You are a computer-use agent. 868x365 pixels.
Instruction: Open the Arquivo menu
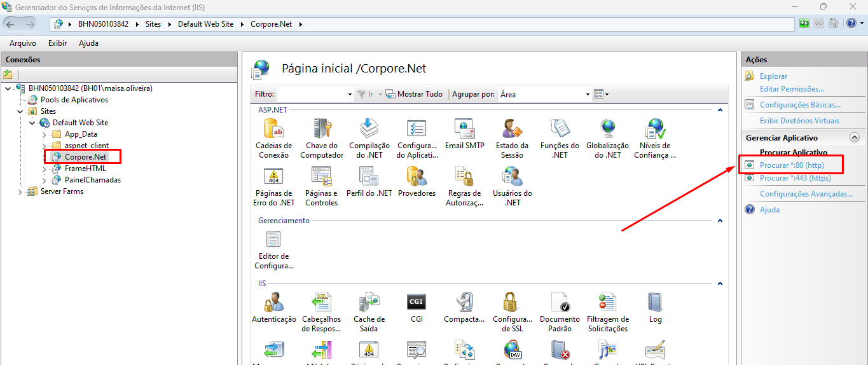(x=22, y=43)
